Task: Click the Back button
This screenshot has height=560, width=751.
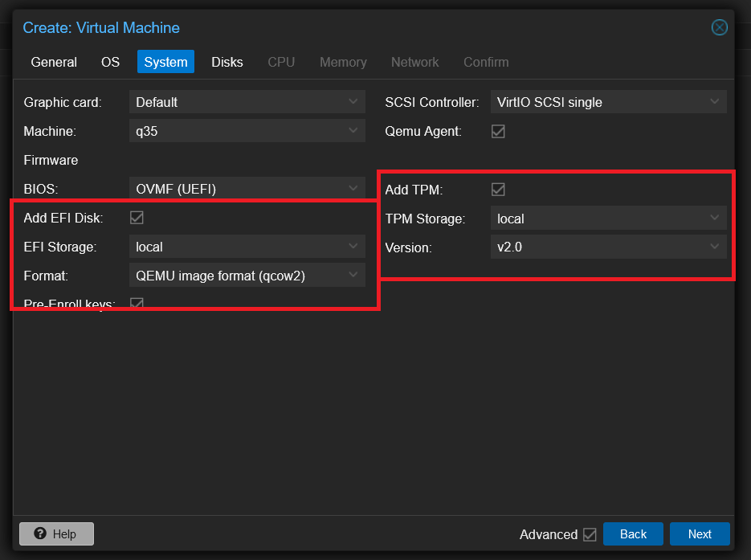Action: point(633,533)
